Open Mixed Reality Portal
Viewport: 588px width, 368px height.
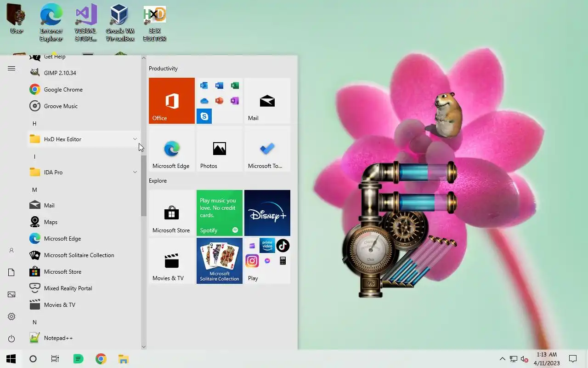[84, 288]
